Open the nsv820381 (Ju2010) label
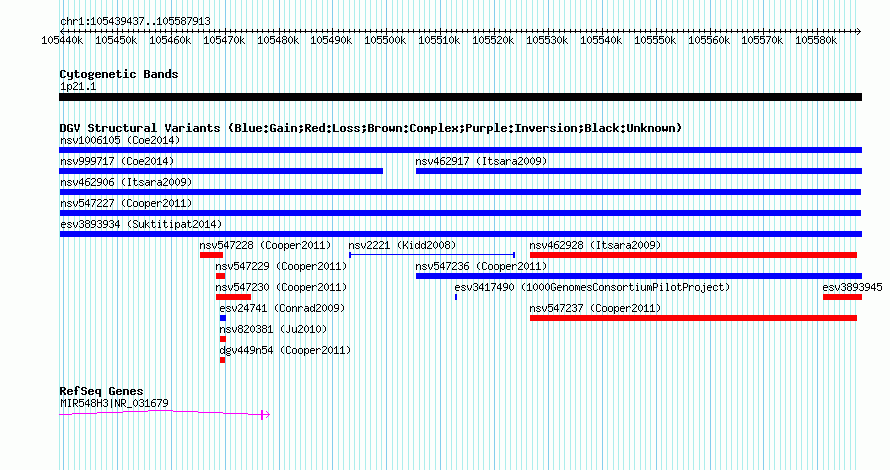The height and width of the screenshot is (470, 890). (273, 329)
